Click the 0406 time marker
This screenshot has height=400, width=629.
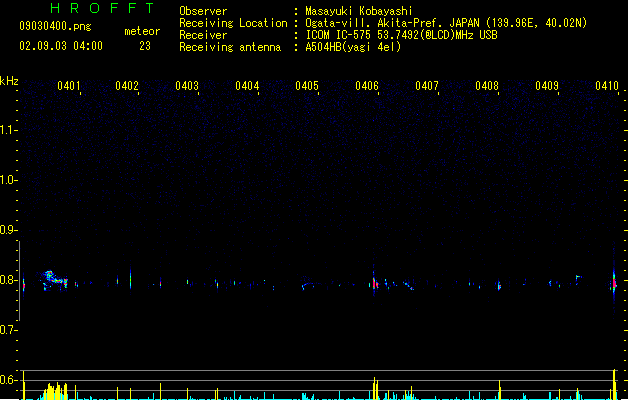(x=367, y=86)
